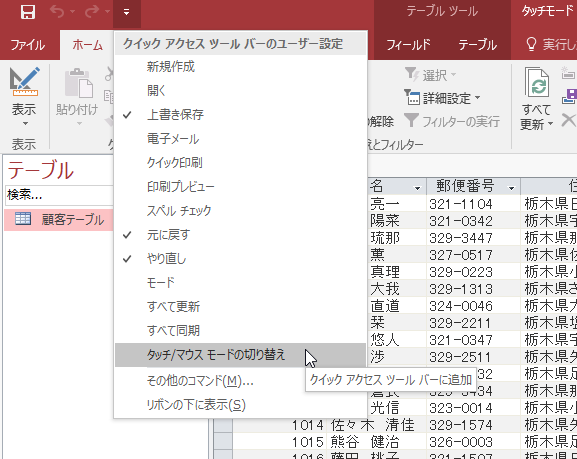
Task: Click the 貼り付け clipboard icon
Action: click(79, 83)
